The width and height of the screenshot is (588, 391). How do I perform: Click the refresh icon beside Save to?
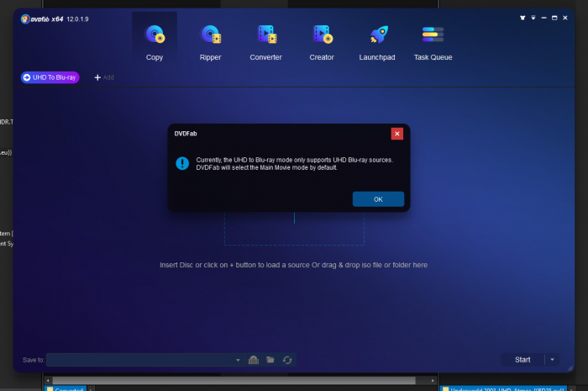pyautogui.click(x=287, y=360)
